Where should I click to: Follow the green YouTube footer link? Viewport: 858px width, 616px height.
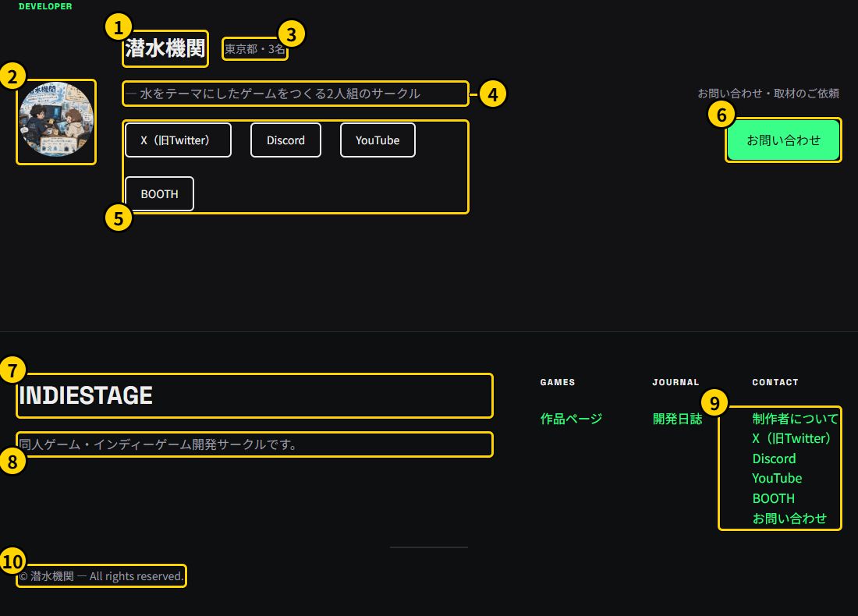pos(777,478)
